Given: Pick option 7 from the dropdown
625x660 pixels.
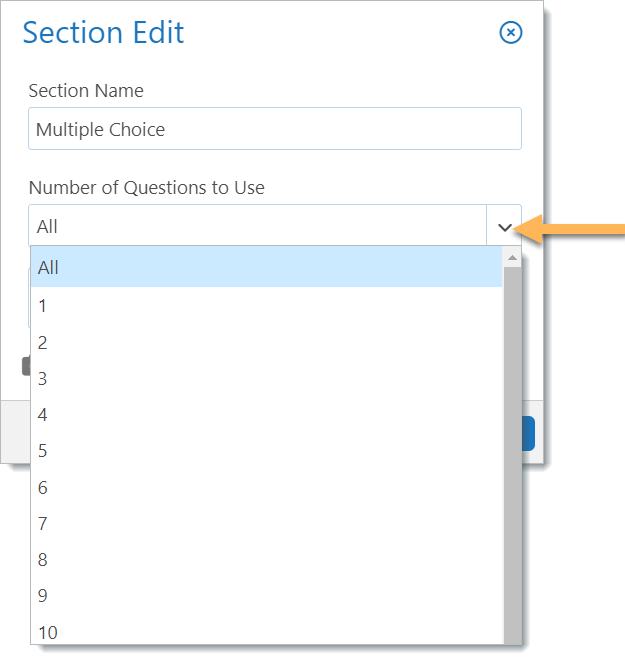Looking at the screenshot, I should click(x=266, y=524).
